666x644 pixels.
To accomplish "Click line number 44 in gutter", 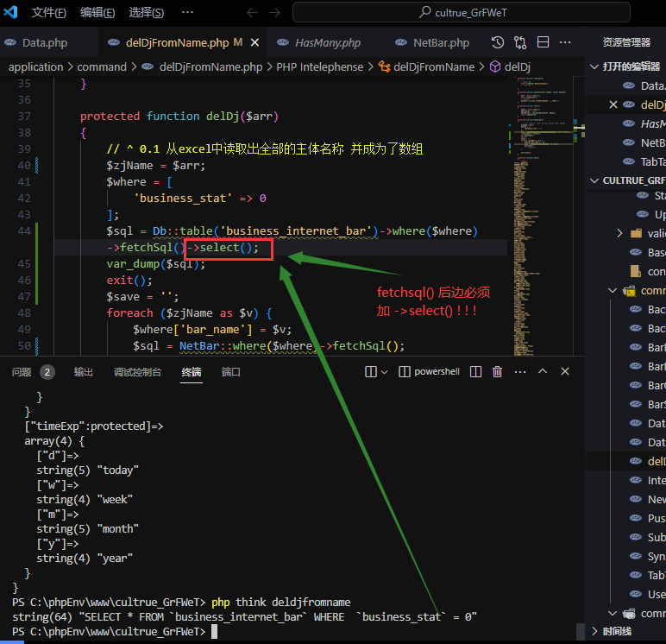I will click(x=24, y=231).
